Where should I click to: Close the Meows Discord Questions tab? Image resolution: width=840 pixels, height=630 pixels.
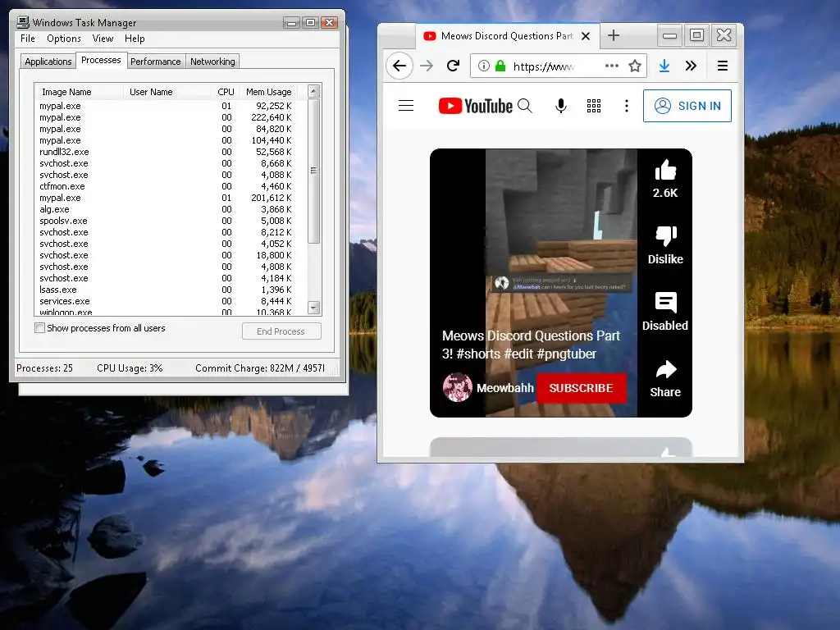point(586,36)
